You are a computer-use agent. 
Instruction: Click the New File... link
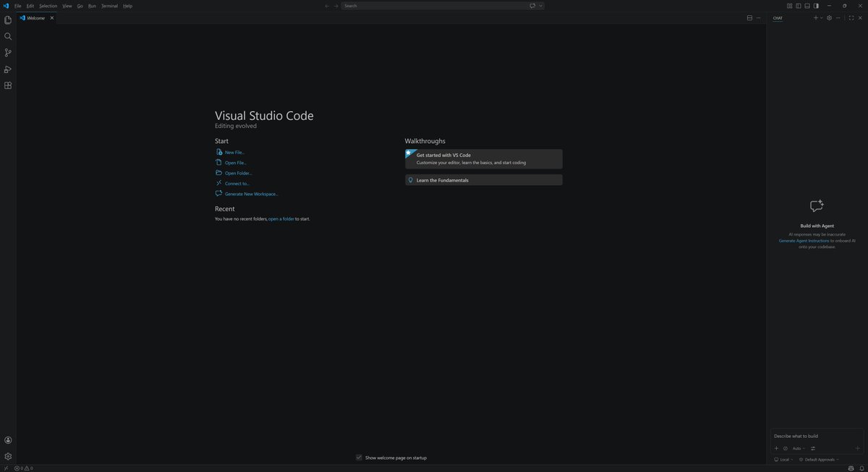(x=234, y=153)
